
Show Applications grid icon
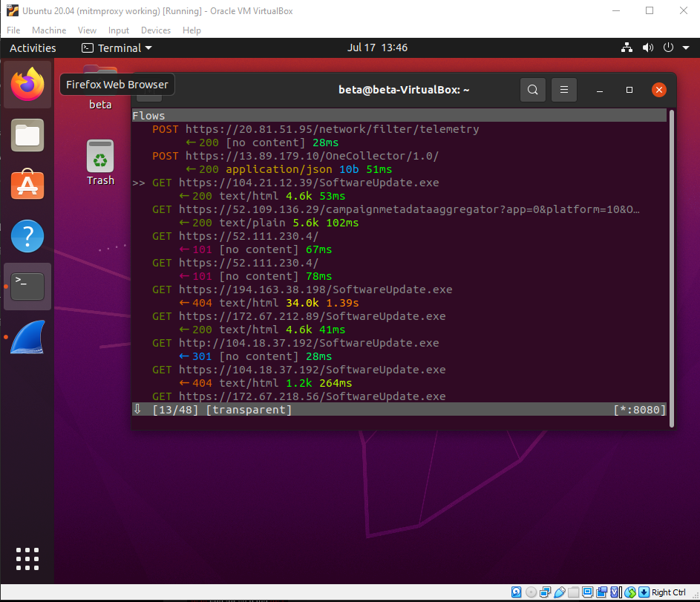click(x=27, y=559)
